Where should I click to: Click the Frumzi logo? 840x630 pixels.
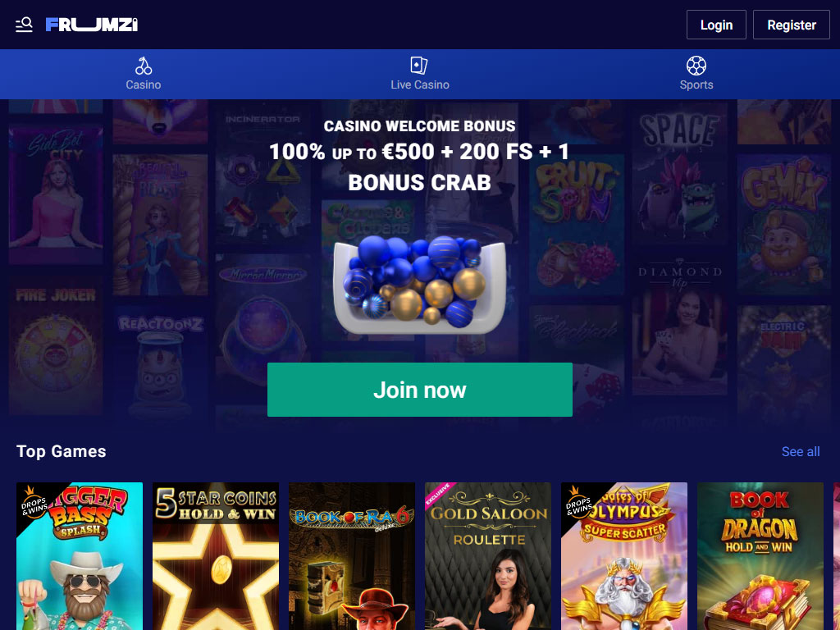click(92, 25)
